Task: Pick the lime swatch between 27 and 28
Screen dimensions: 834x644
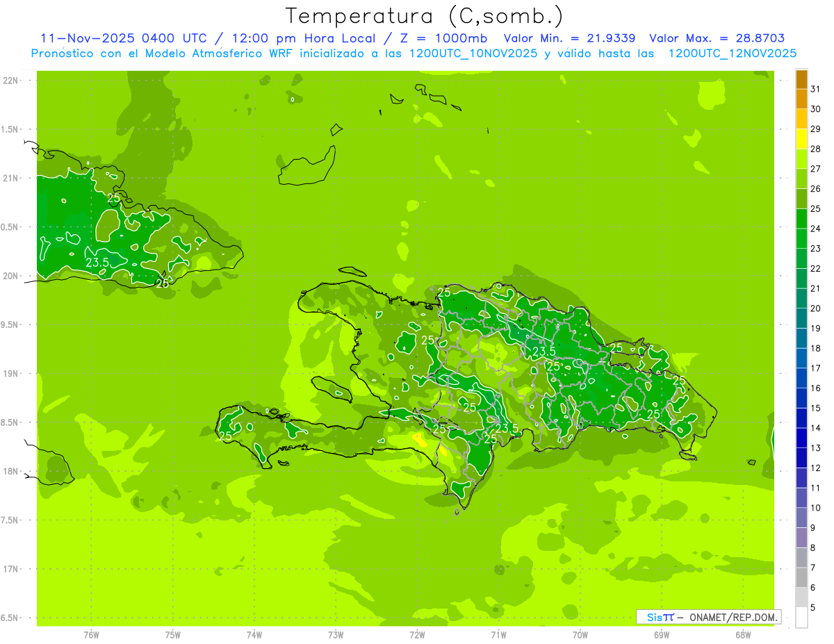Action: (801, 158)
